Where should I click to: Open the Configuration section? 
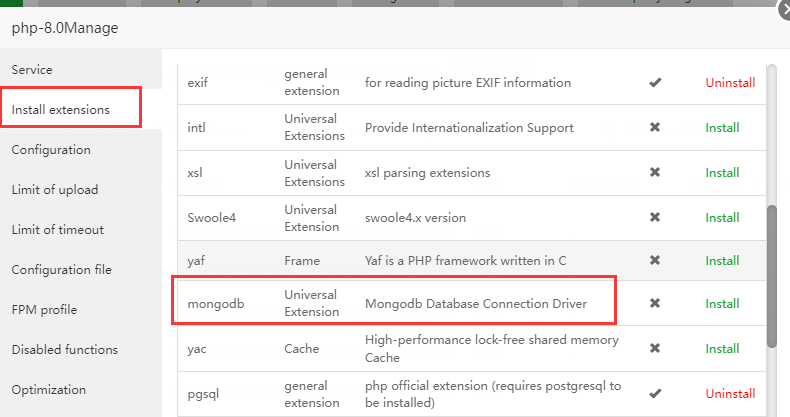51,150
